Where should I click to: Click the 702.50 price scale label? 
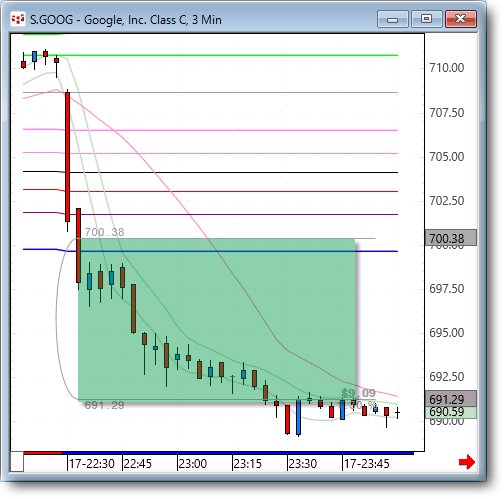pyautogui.click(x=447, y=201)
